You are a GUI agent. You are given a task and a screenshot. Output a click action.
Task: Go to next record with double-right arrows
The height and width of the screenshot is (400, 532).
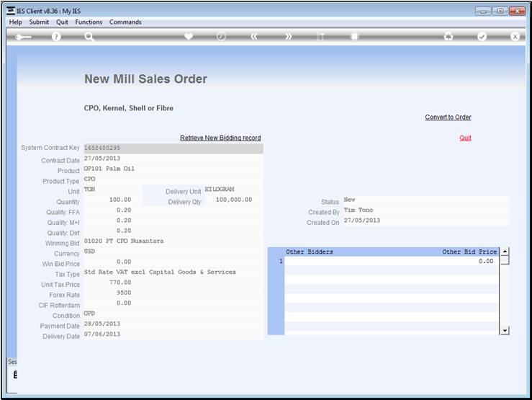(x=288, y=36)
